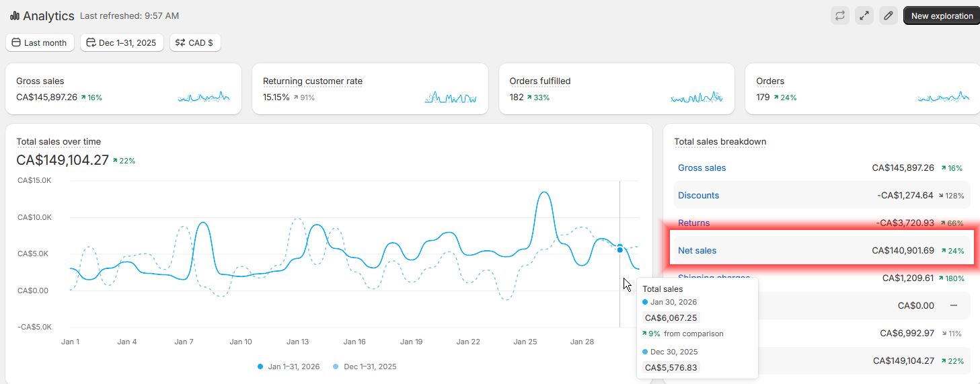Image resolution: width=980 pixels, height=384 pixels.
Task: Open the Last month date range dropdown
Action: click(x=40, y=42)
